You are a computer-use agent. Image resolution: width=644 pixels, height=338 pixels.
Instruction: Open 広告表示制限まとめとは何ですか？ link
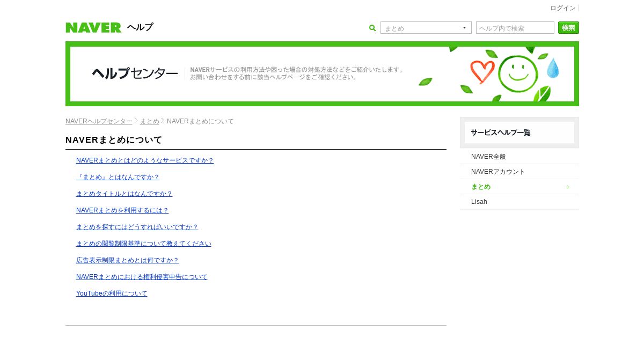coord(128,260)
